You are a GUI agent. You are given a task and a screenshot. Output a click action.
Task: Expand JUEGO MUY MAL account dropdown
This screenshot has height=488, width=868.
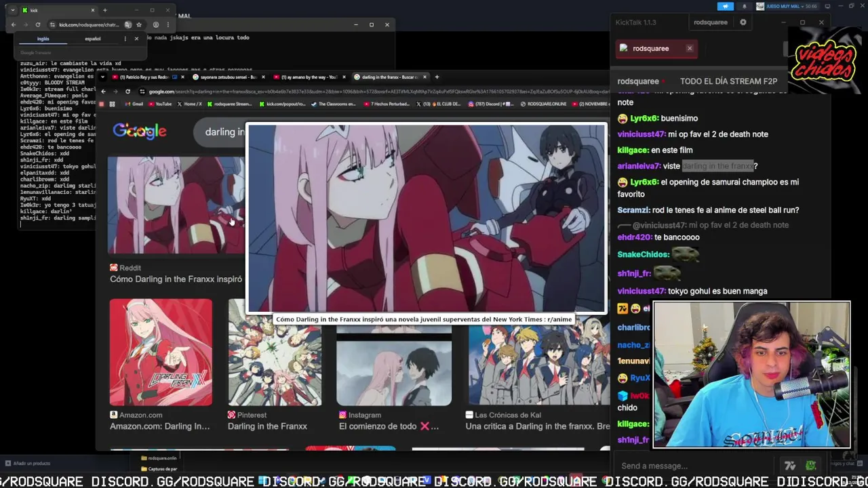point(787,6)
